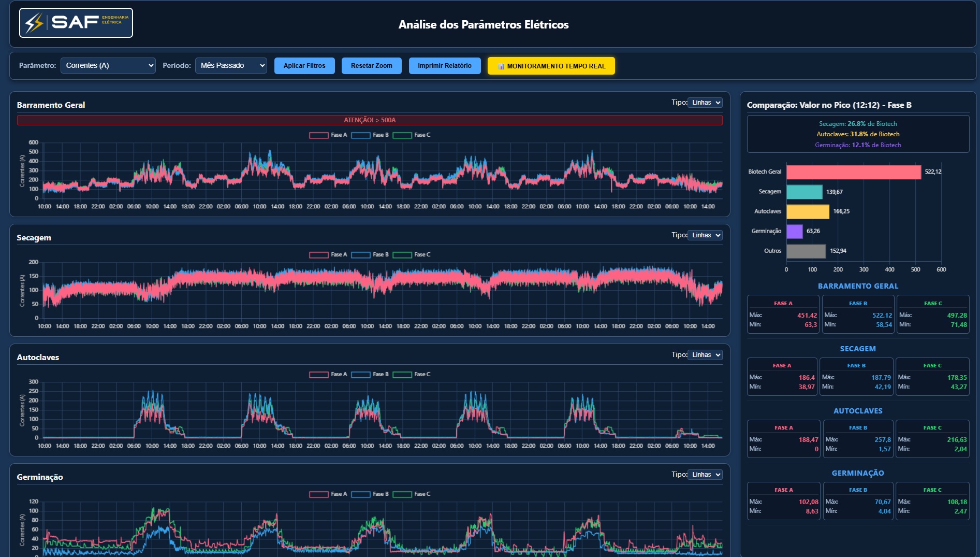Toggle Fase C legend in Autoclaves chart
This screenshot has height=557, width=980.
tap(412, 375)
